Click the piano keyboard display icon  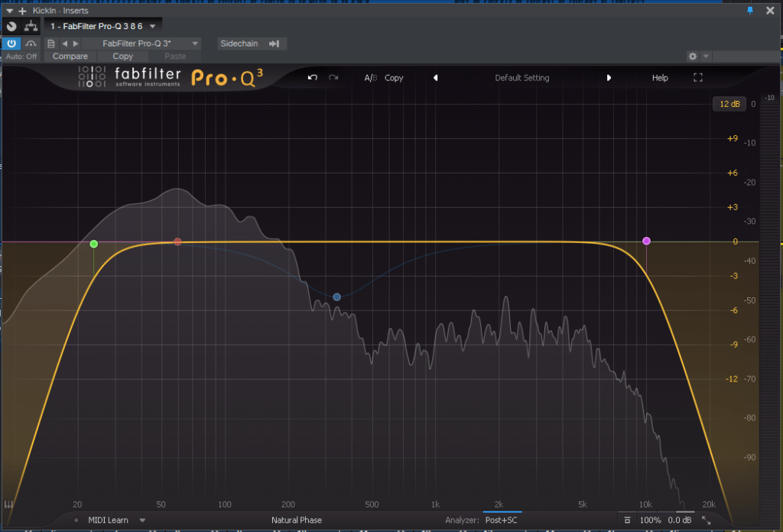pos(9,504)
